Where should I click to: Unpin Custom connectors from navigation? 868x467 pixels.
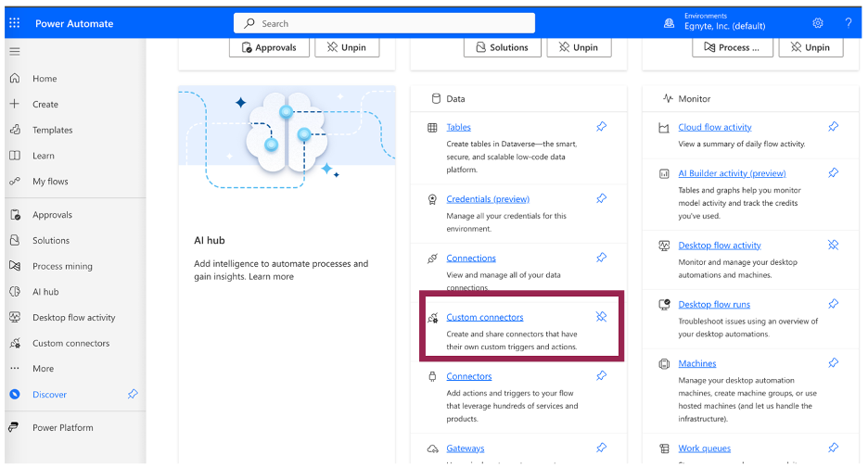click(601, 317)
